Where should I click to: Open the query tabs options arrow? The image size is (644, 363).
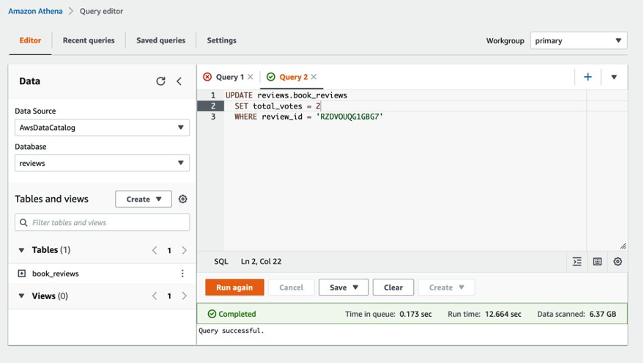(614, 77)
